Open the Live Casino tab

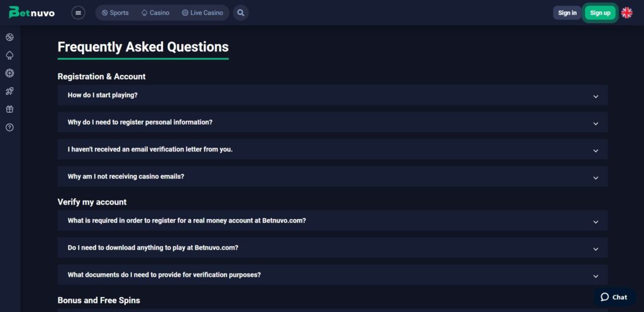pyautogui.click(x=203, y=13)
